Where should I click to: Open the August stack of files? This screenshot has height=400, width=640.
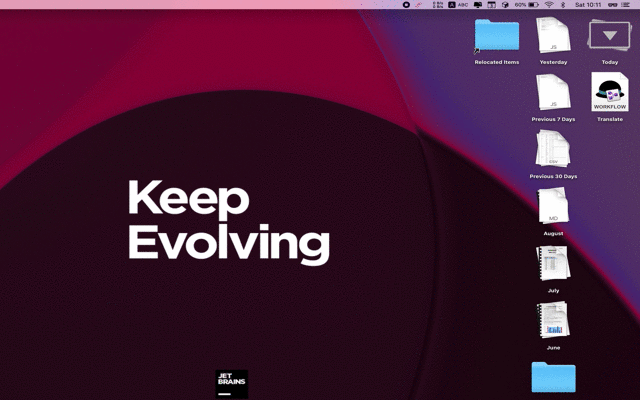point(553,207)
